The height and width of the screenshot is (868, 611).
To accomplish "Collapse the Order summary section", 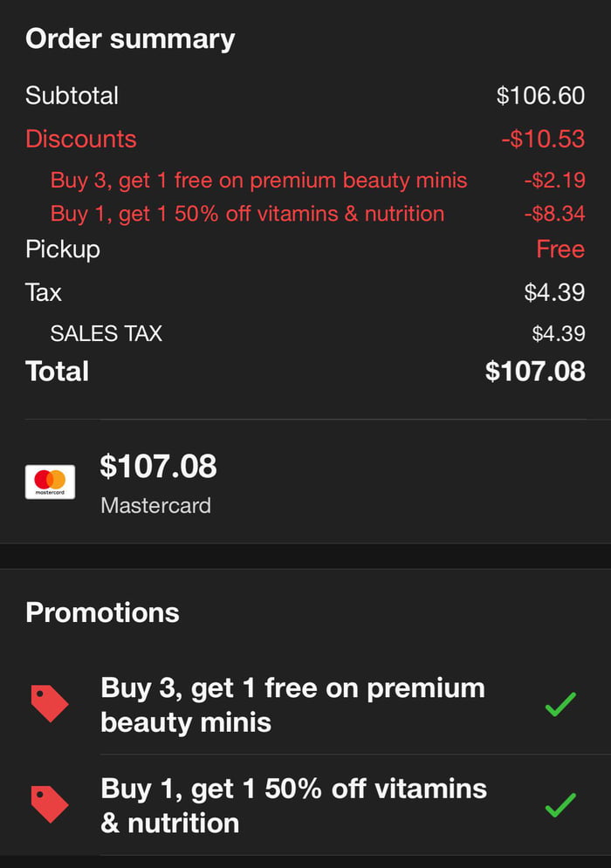I will pos(131,38).
